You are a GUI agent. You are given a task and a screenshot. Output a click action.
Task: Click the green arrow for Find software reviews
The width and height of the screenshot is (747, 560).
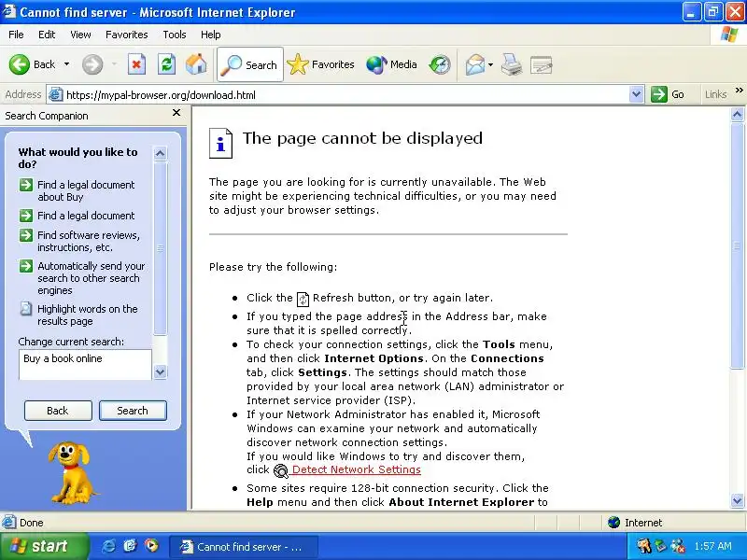[x=26, y=235]
